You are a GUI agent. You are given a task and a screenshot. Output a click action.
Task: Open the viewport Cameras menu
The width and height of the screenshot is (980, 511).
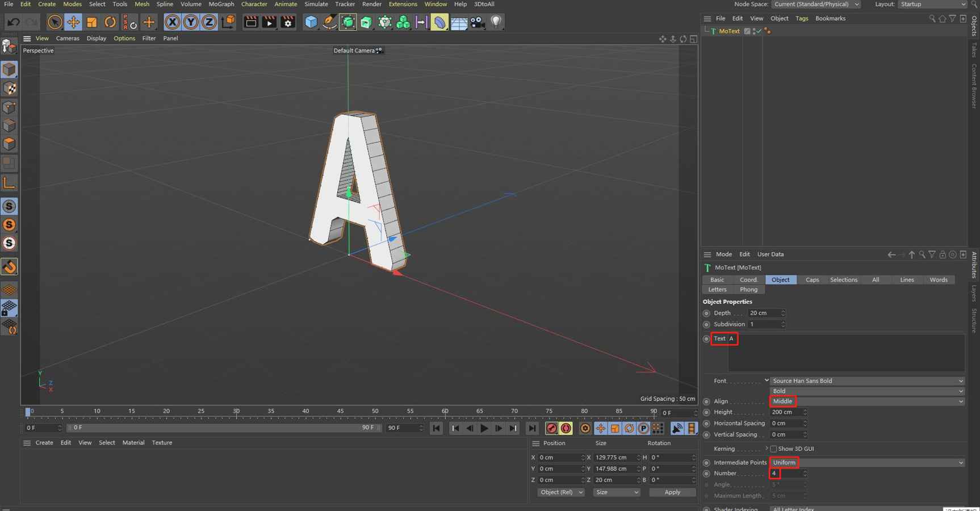(68, 38)
